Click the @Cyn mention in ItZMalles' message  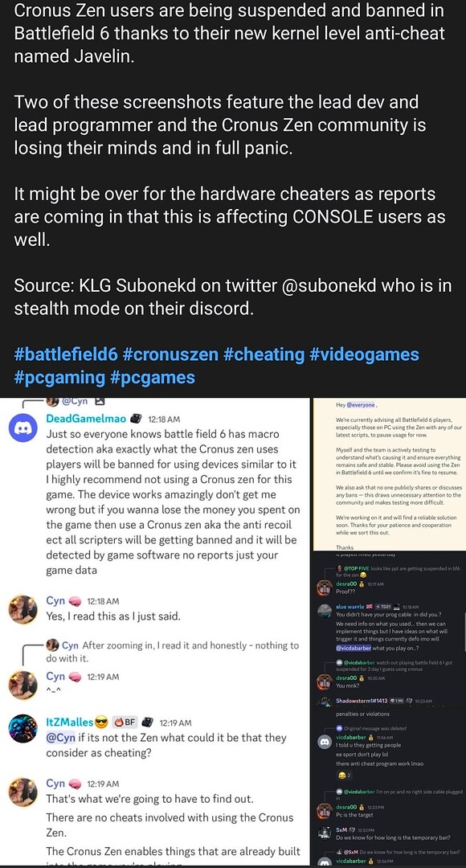[59, 737]
